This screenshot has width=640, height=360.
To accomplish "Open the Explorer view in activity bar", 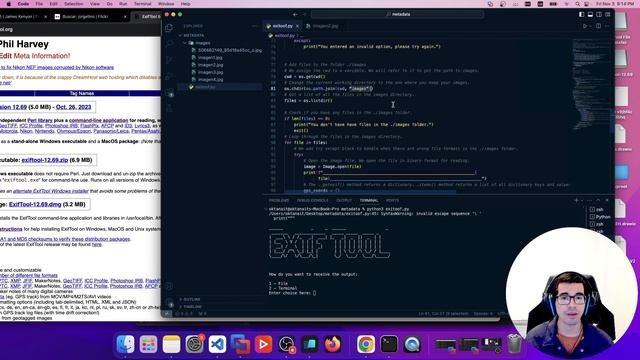I will (x=169, y=28).
